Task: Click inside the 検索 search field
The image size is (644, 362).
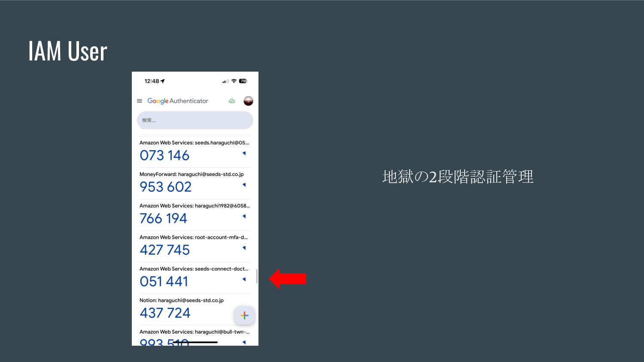Action: point(195,120)
